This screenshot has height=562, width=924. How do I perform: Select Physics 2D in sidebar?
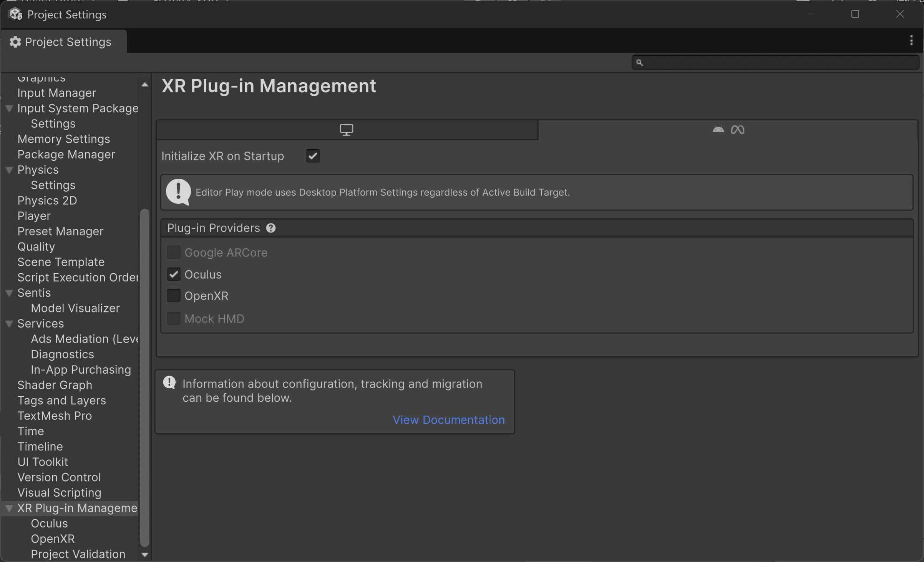point(47,201)
